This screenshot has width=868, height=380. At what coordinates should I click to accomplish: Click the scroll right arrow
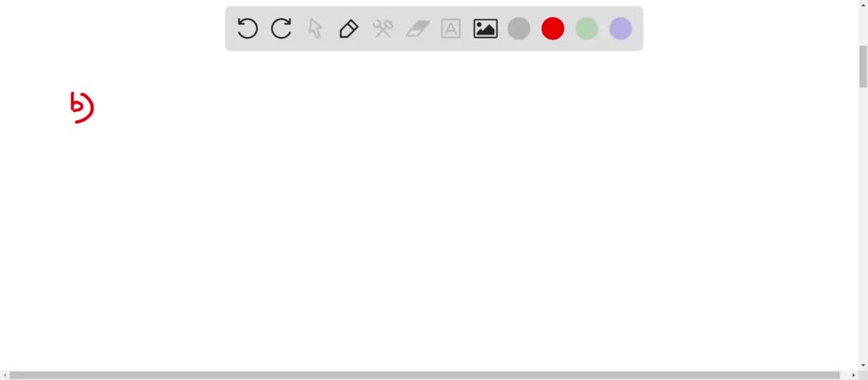(853, 376)
